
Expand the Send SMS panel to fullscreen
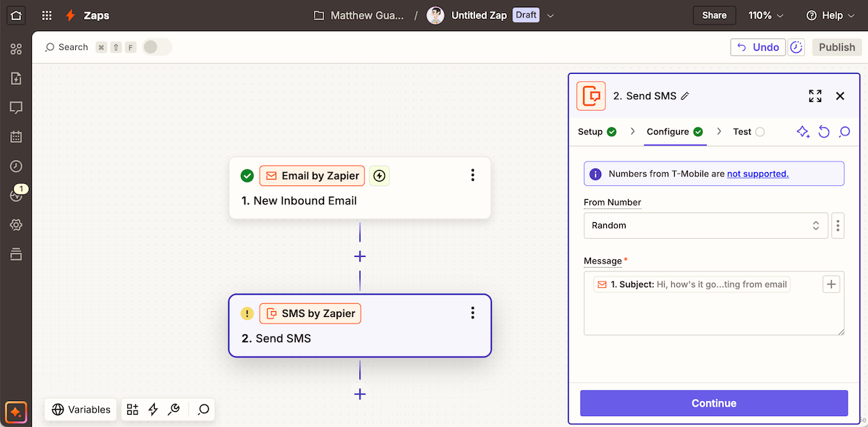(815, 96)
